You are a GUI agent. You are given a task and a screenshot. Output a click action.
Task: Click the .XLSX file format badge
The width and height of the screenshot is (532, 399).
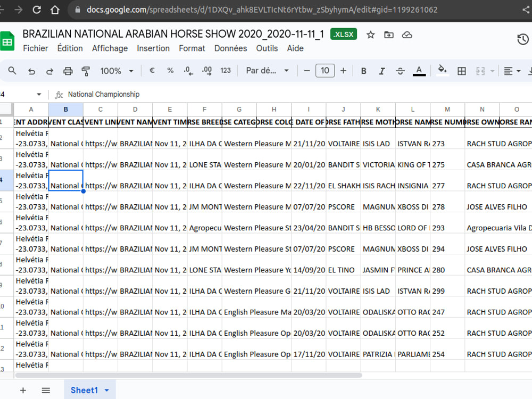pyautogui.click(x=343, y=34)
